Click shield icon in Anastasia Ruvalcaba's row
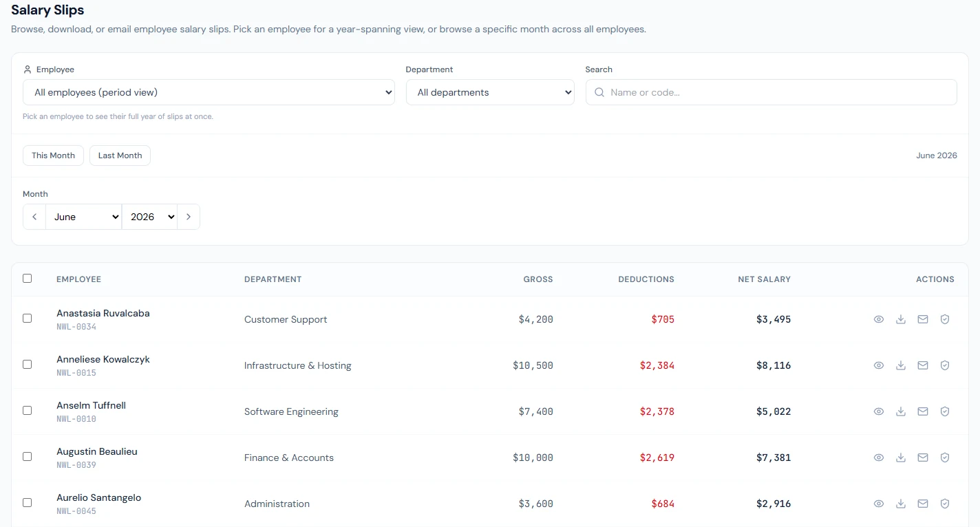 coord(945,319)
